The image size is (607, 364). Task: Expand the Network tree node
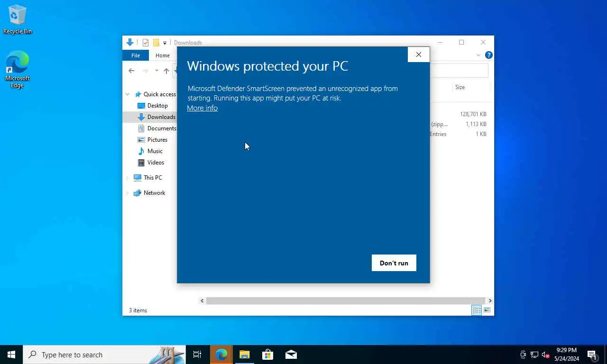[128, 193]
